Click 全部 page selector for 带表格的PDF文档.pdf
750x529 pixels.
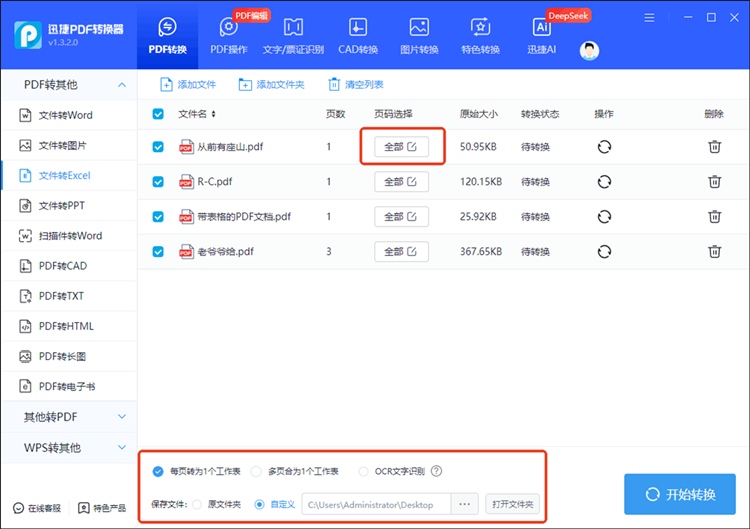pyautogui.click(x=401, y=217)
